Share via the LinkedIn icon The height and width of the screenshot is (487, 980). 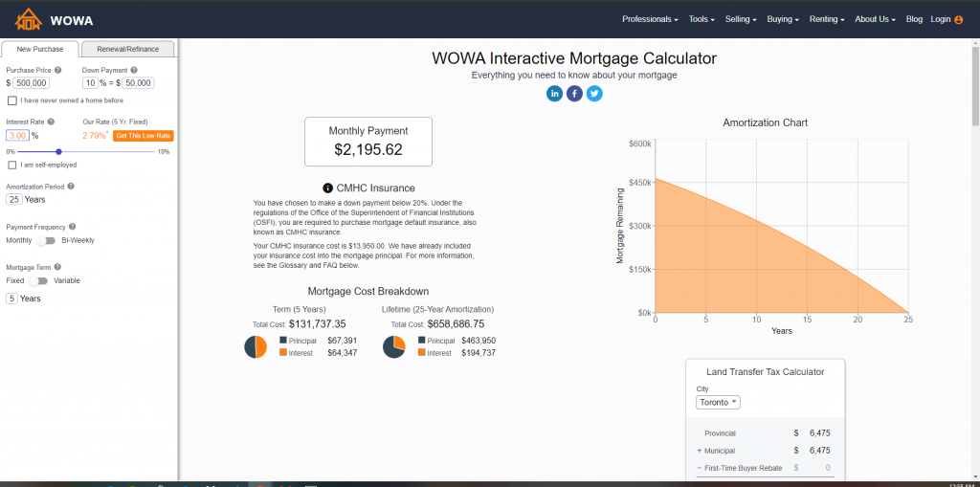point(554,93)
